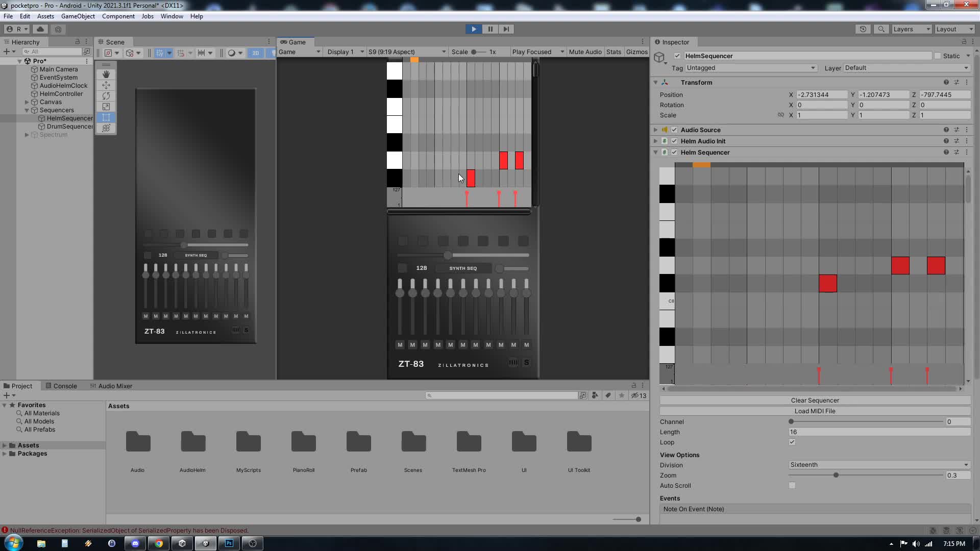
Task: Open the Tag dropdown showing Untagged
Action: click(x=750, y=68)
